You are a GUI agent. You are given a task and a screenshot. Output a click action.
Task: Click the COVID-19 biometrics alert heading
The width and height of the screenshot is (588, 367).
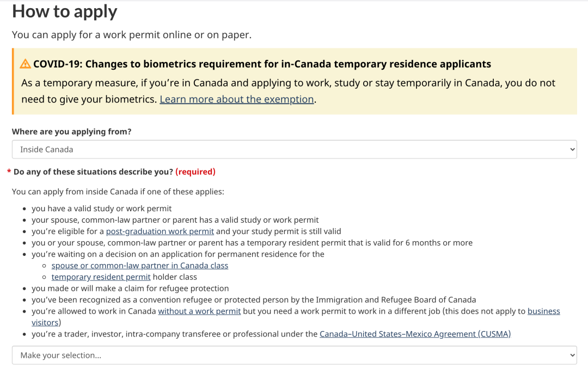pos(262,64)
